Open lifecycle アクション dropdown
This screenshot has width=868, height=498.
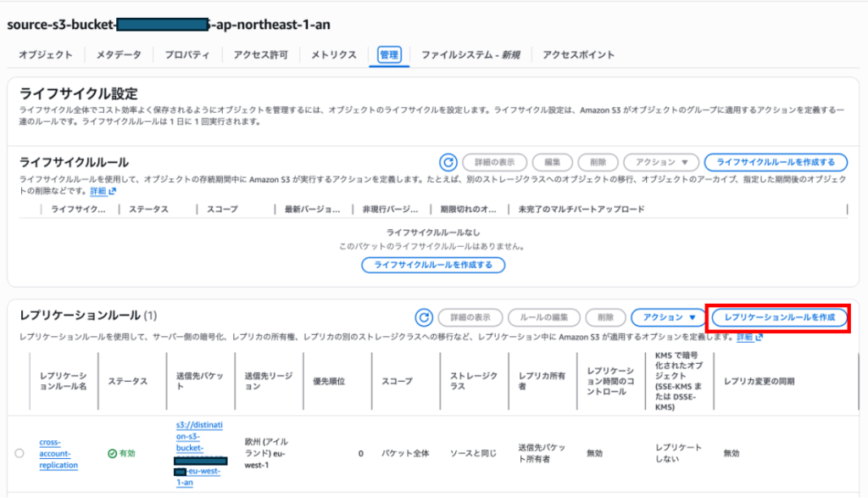point(661,162)
